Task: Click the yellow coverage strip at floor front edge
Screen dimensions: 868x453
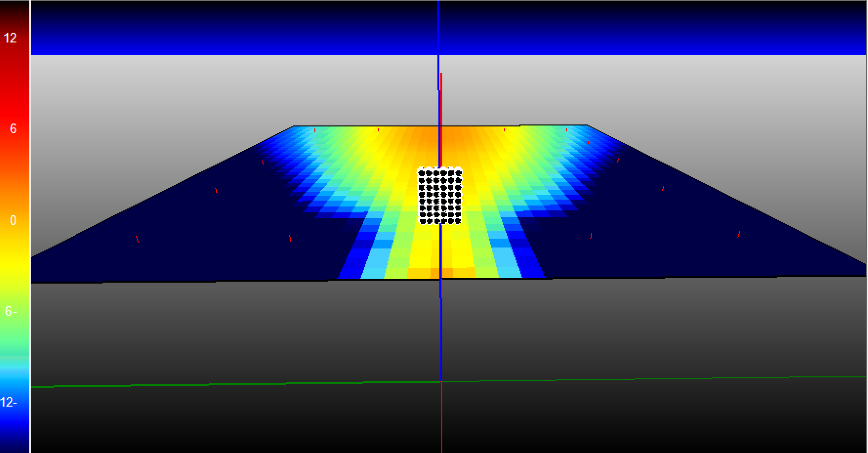Action: coord(420,271)
